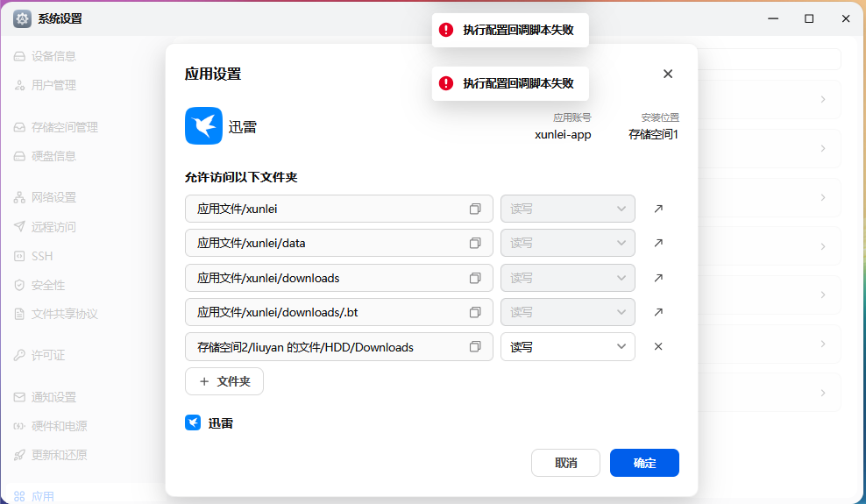The image size is (866, 504).
Task: Copy path of 应用文件/xunlei/downloads/.bt folder
Action: [475, 312]
